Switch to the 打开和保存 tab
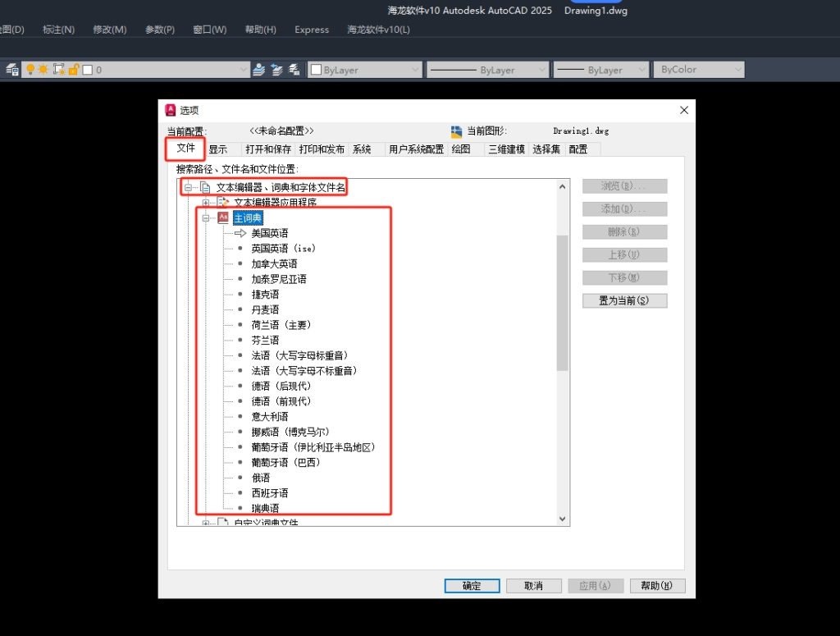The height and width of the screenshot is (636, 840). (x=268, y=149)
